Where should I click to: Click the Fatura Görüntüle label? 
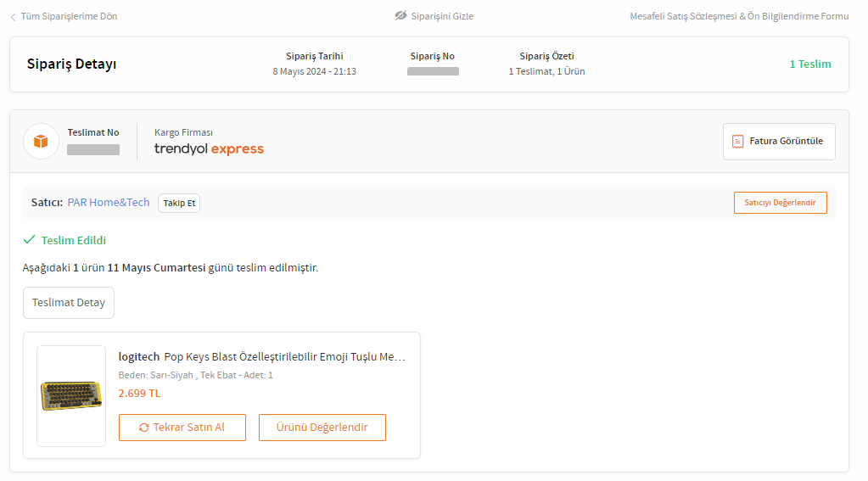[x=786, y=142]
